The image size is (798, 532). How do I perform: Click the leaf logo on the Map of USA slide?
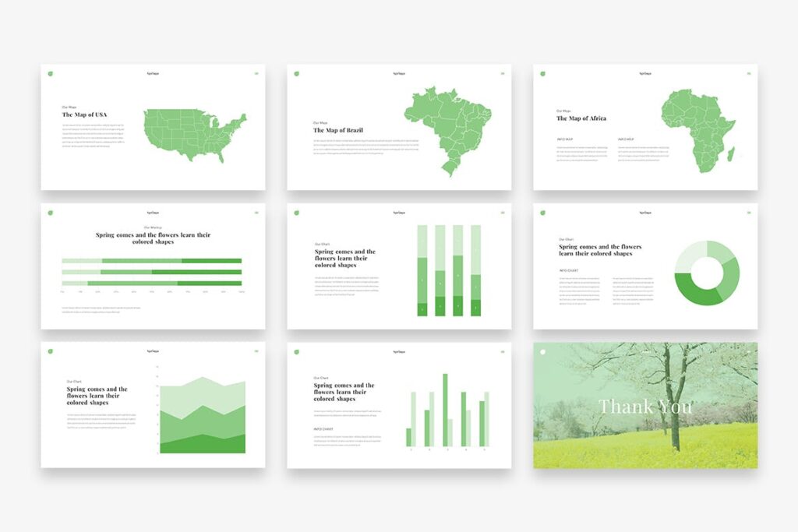tap(51, 74)
